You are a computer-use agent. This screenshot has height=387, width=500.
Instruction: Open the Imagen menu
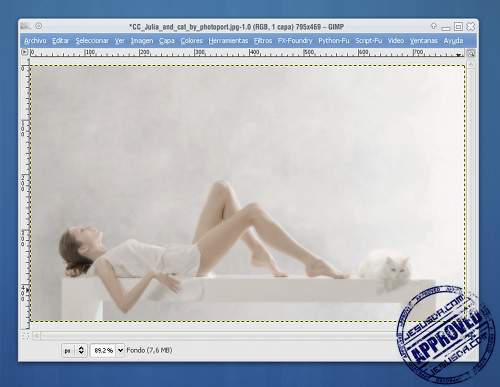(142, 41)
